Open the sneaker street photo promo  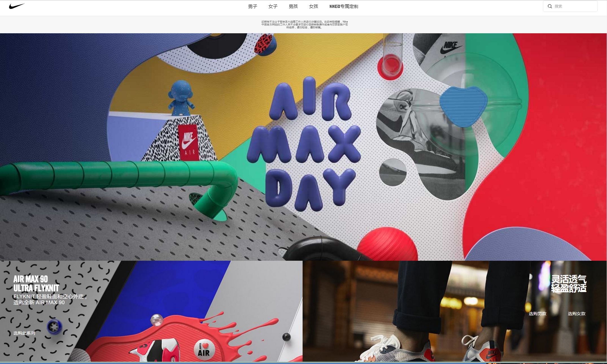pos(455,311)
